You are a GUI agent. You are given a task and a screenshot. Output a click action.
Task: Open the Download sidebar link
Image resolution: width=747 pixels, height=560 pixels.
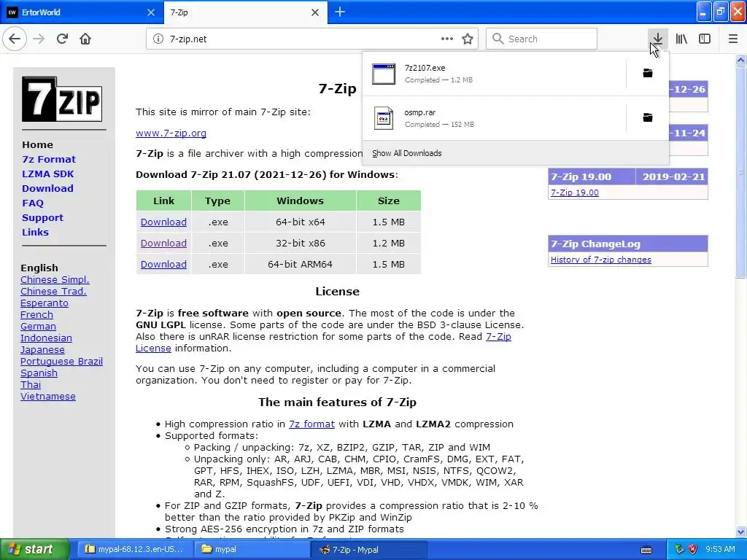click(47, 188)
